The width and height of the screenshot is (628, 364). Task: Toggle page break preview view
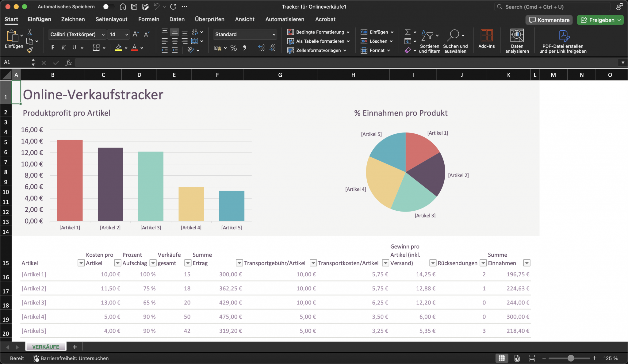click(x=532, y=358)
